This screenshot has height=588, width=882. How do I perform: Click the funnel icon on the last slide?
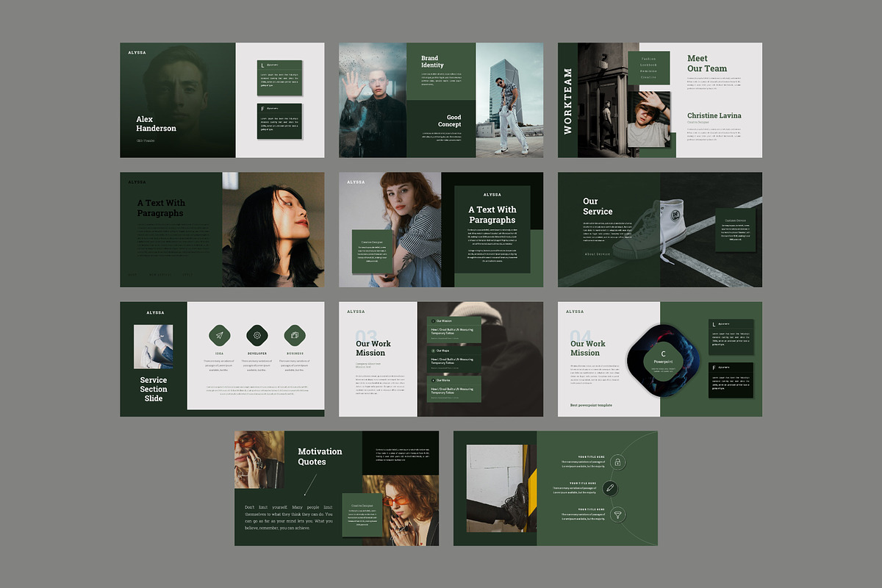click(x=617, y=514)
